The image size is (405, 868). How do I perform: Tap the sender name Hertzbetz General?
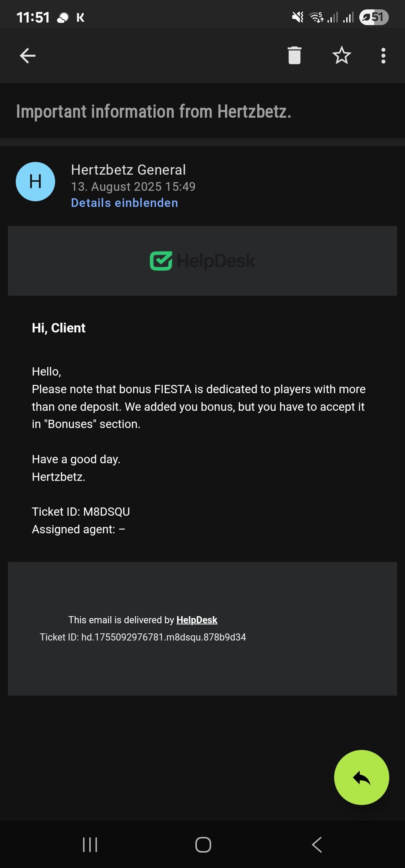tap(128, 170)
